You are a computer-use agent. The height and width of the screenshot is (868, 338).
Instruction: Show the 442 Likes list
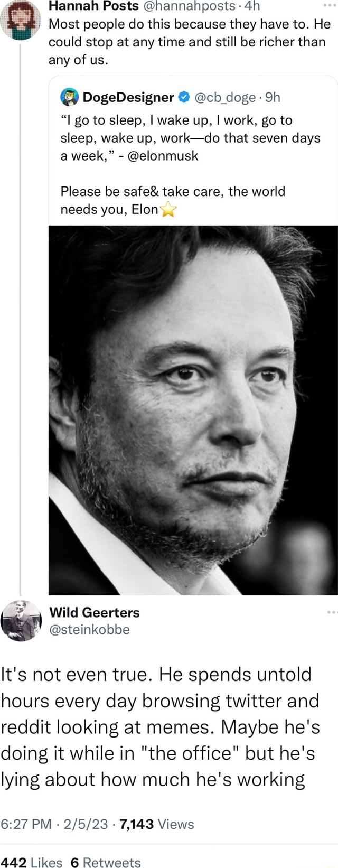point(31,862)
